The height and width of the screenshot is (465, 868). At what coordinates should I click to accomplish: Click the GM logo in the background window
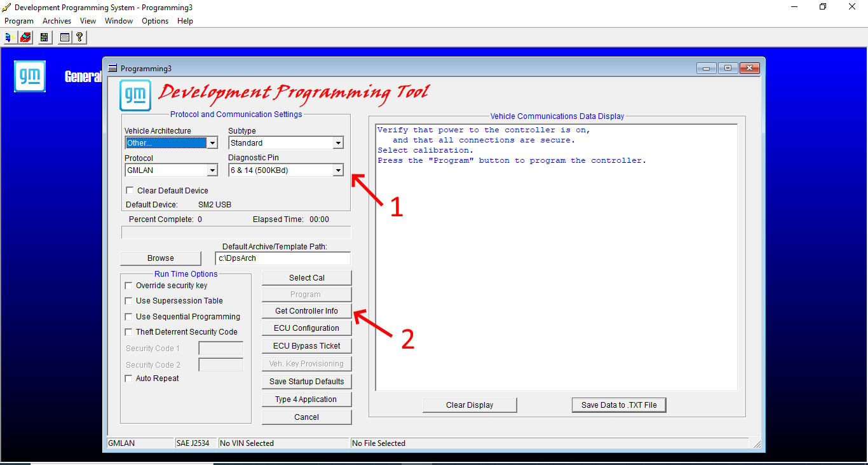click(30, 76)
